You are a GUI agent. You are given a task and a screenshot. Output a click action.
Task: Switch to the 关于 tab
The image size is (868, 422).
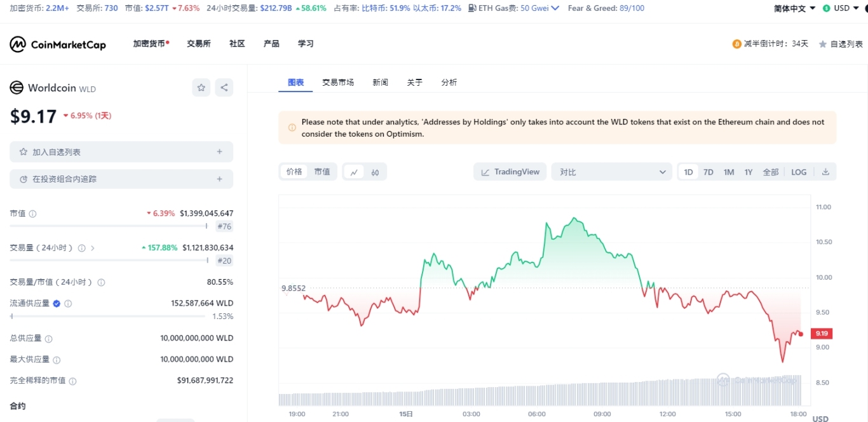pyautogui.click(x=414, y=83)
